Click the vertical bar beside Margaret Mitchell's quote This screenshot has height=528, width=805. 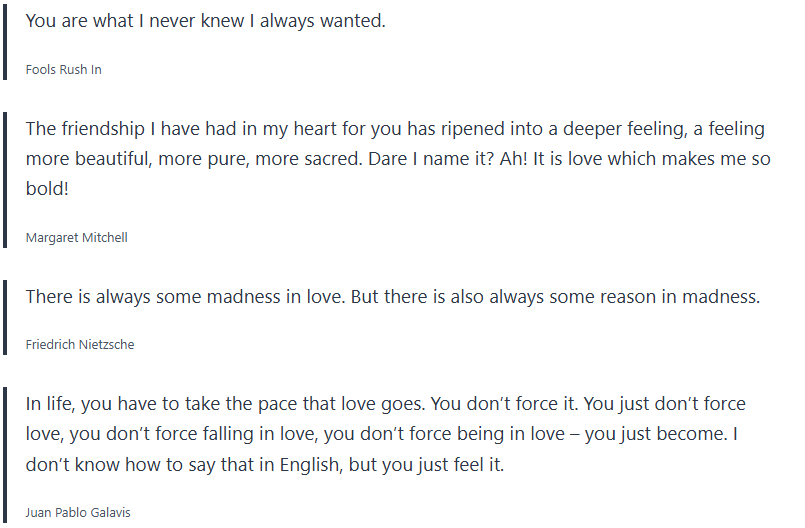click(x=5, y=180)
